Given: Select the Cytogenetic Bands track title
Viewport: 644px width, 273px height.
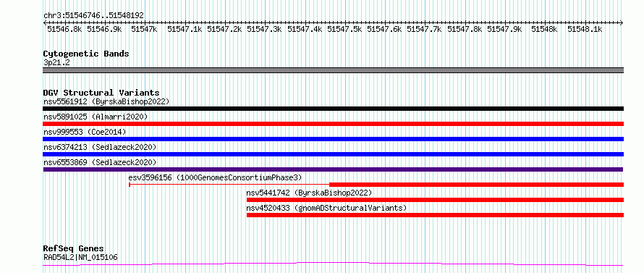Looking at the screenshot, I should 86,54.
